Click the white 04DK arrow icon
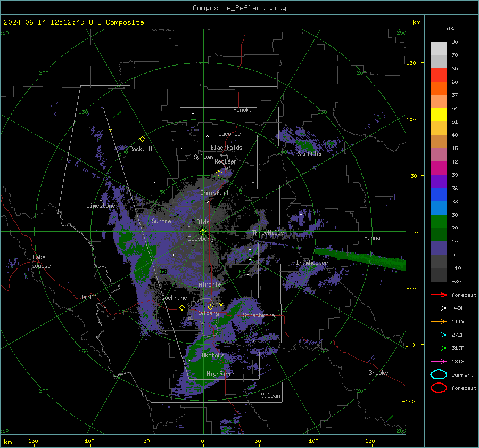 439,308
